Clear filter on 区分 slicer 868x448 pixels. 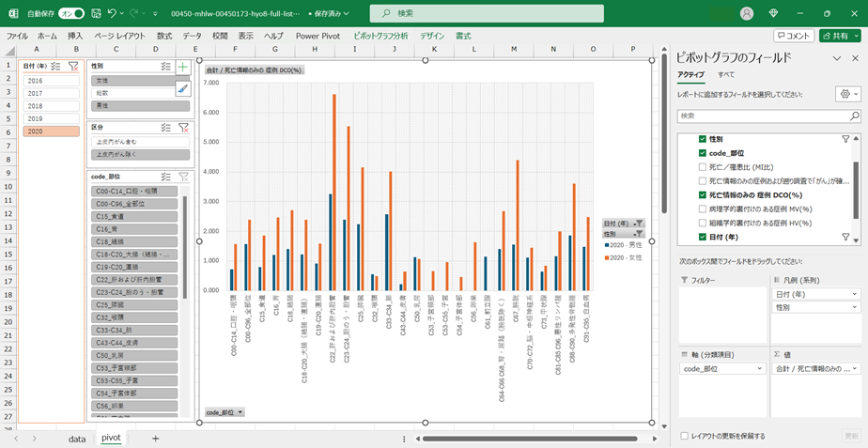(183, 127)
